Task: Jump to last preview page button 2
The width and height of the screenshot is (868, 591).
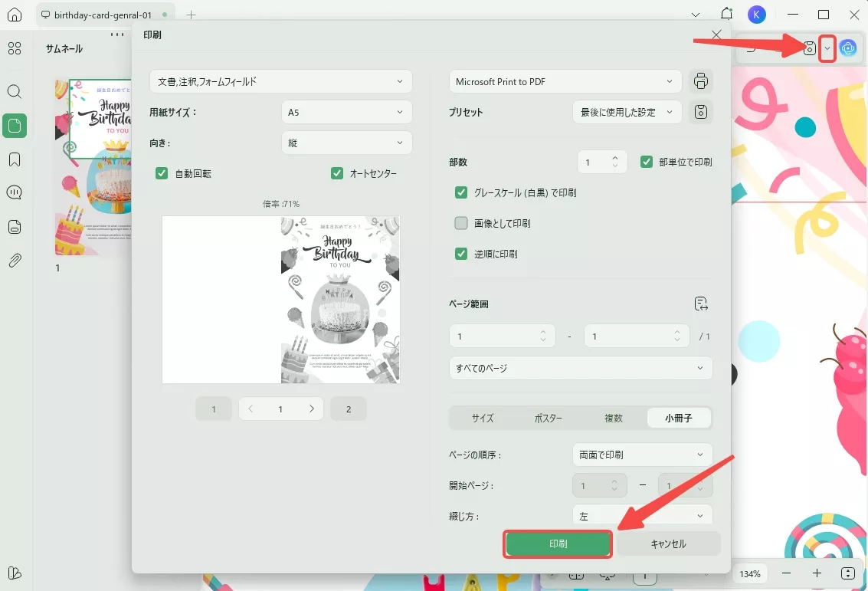Action: pos(349,409)
